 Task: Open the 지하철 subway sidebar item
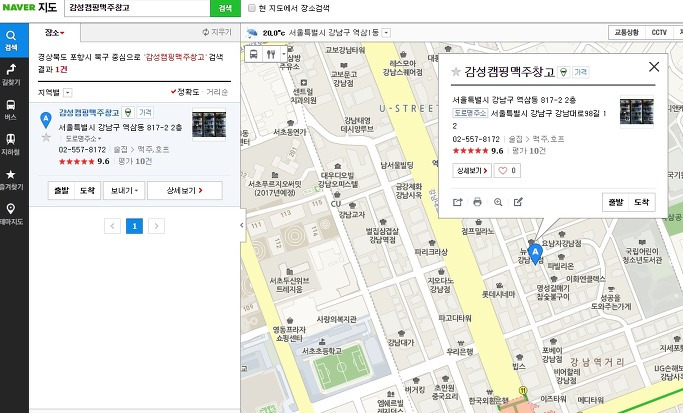click(x=11, y=144)
